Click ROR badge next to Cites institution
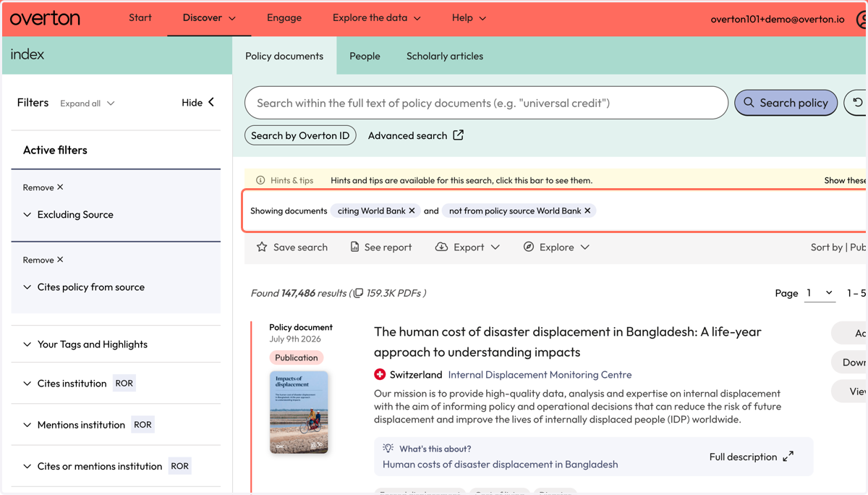 [x=124, y=384]
